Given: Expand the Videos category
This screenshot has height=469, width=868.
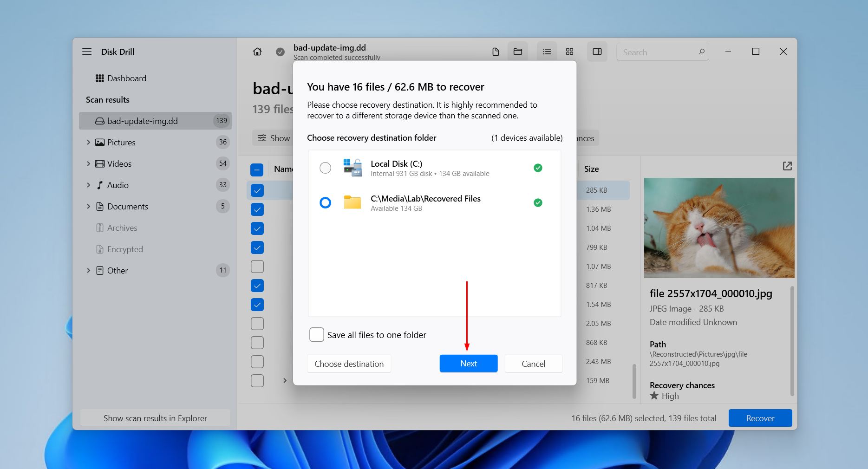Looking at the screenshot, I should point(88,163).
